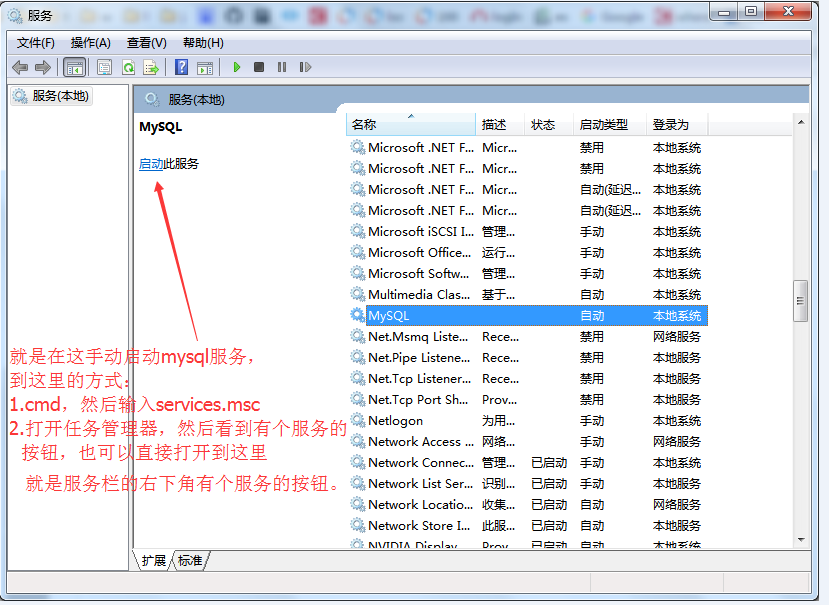Select the Microsoft Office... service
Screen dimensions: 829x605
click(x=529, y=252)
